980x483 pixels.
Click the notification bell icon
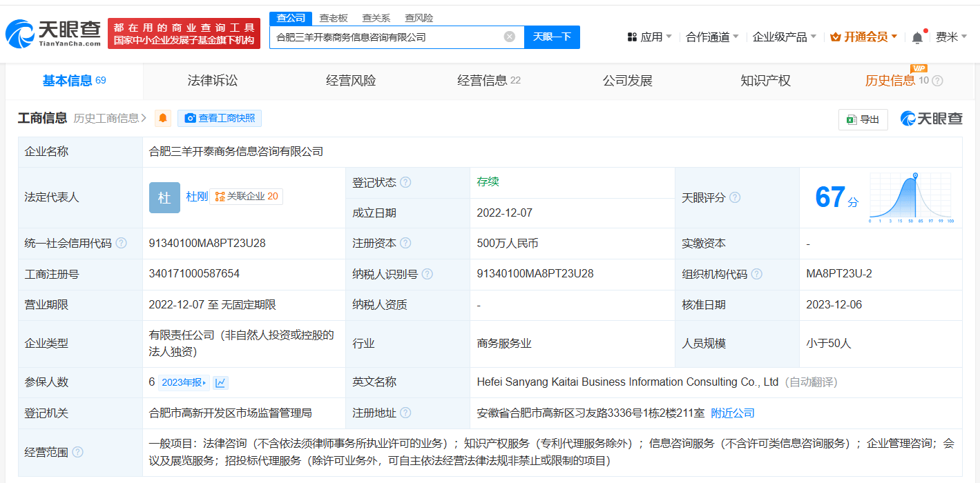(x=917, y=37)
